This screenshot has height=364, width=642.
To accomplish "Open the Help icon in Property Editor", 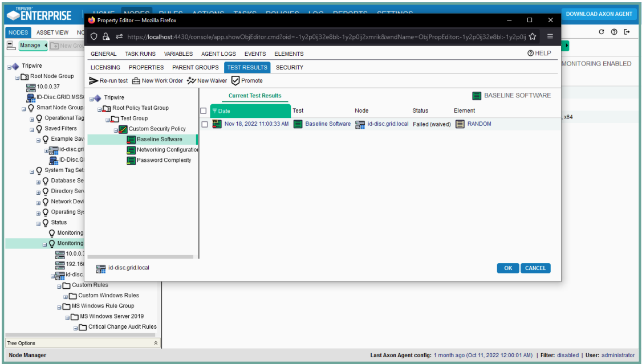I will tap(530, 53).
